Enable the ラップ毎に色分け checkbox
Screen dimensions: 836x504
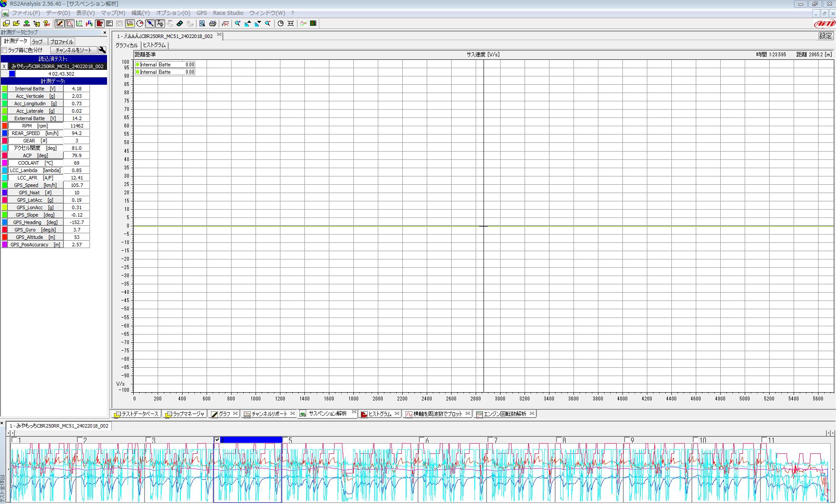[4, 50]
